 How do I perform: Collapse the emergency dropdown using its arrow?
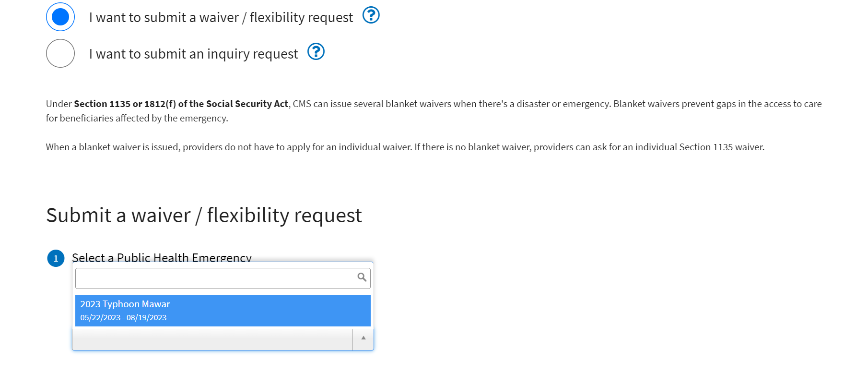363,338
